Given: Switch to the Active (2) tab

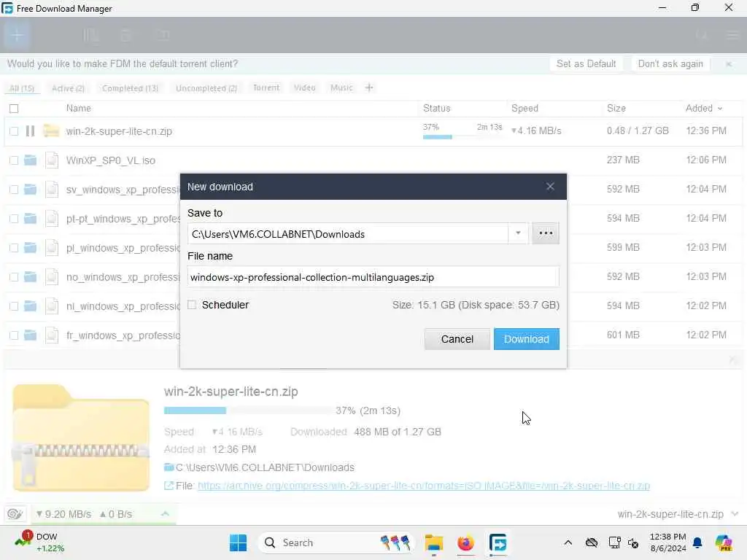Looking at the screenshot, I should click(68, 88).
